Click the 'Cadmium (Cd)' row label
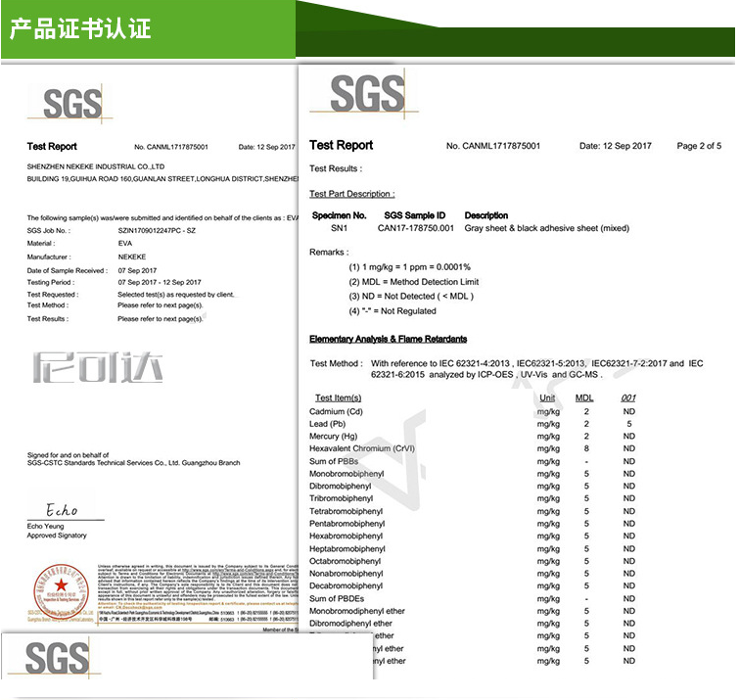The height and width of the screenshot is (700, 739). (x=336, y=411)
